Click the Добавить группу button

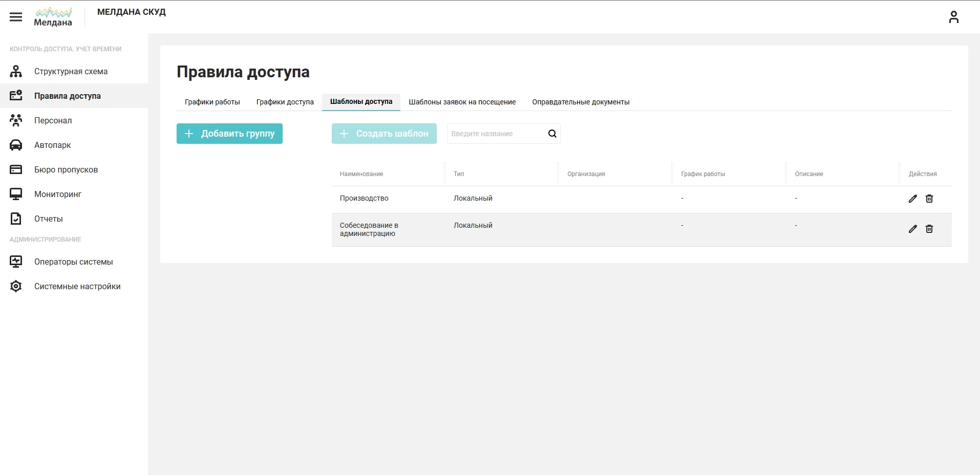(229, 134)
